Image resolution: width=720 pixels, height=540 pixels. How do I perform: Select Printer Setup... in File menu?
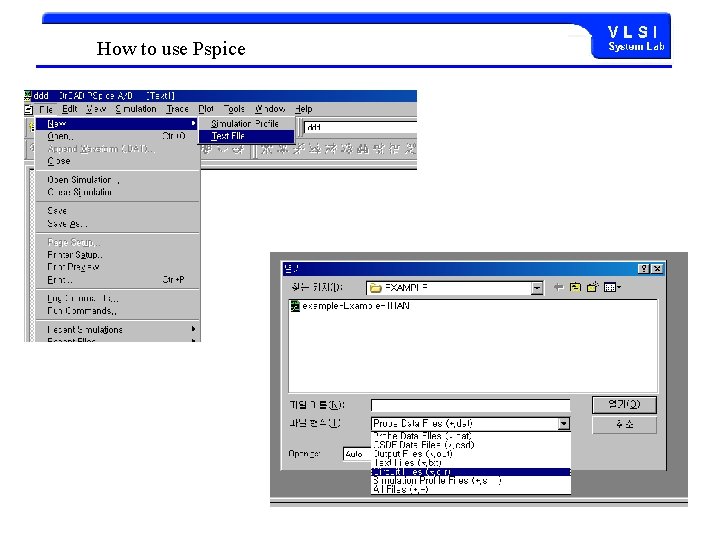click(117, 254)
